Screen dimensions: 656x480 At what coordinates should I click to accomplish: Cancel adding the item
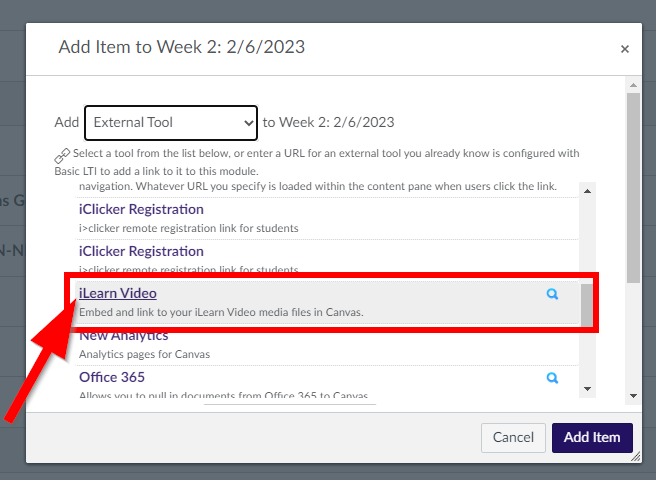tap(513, 437)
